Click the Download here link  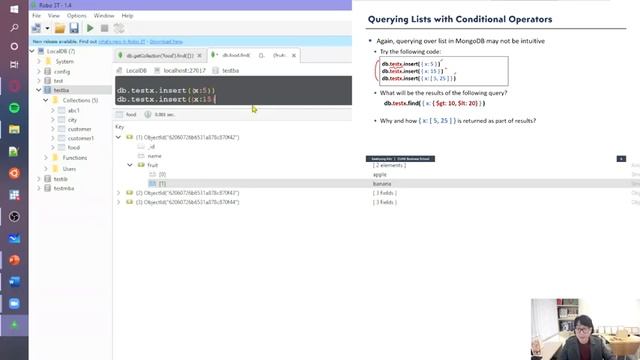(166, 42)
